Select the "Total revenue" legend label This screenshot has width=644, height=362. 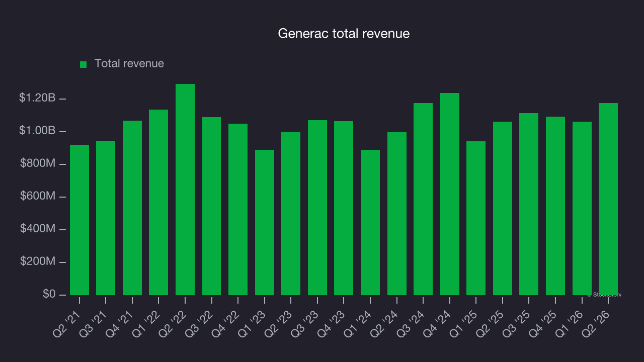click(x=129, y=64)
